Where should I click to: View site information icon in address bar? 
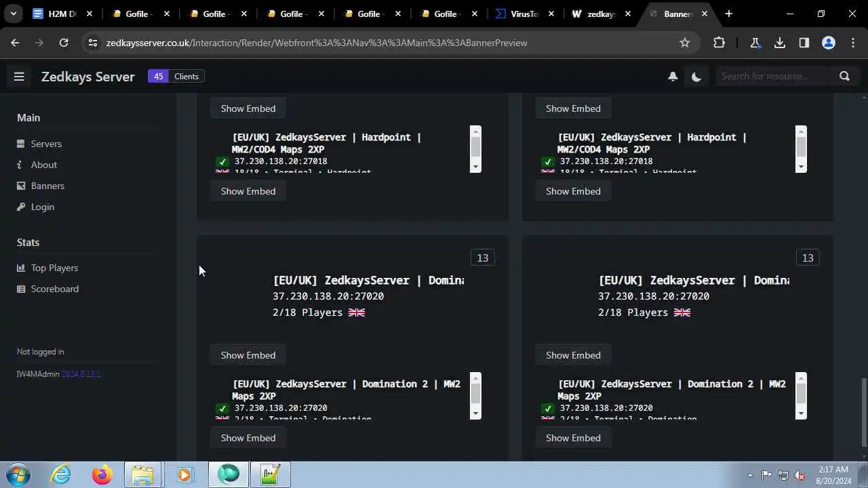[94, 43]
